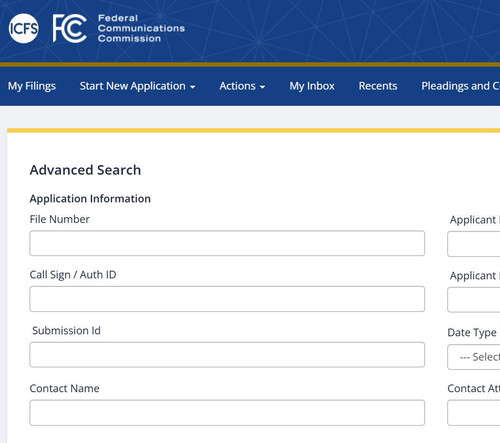Image resolution: width=500 pixels, height=443 pixels.
Task: Open the My Filings menu item
Action: tap(32, 86)
